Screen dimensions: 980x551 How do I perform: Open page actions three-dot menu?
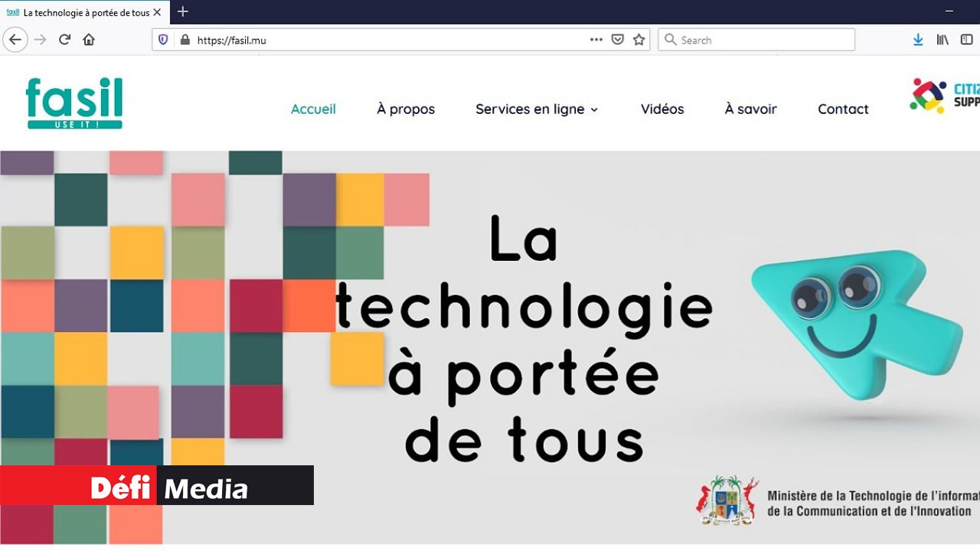(x=596, y=40)
